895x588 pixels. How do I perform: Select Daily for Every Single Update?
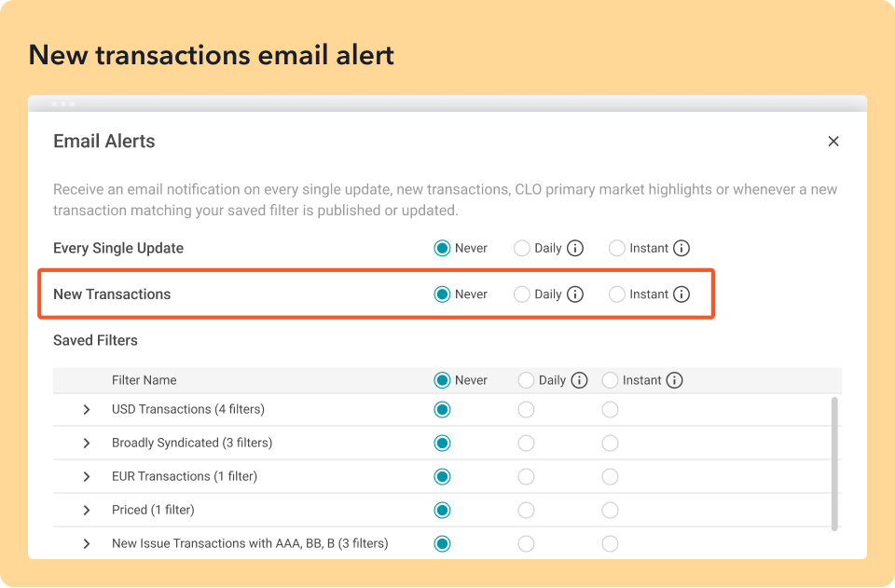[522, 248]
